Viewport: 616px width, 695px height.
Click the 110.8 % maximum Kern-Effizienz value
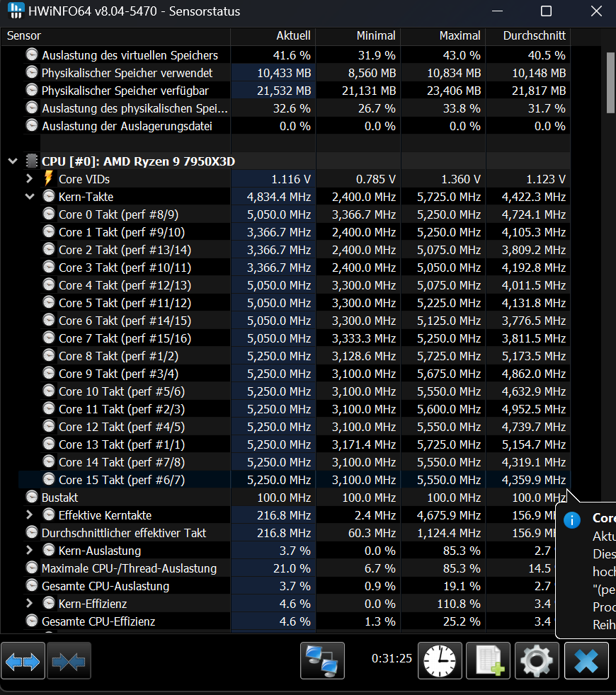(x=459, y=604)
